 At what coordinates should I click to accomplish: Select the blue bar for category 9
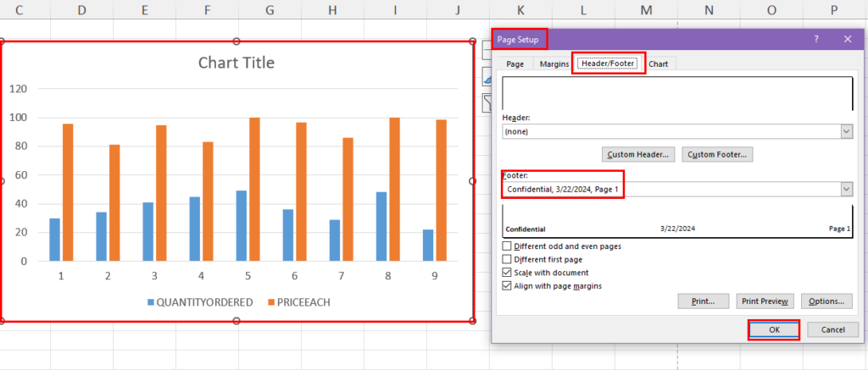[428, 245]
